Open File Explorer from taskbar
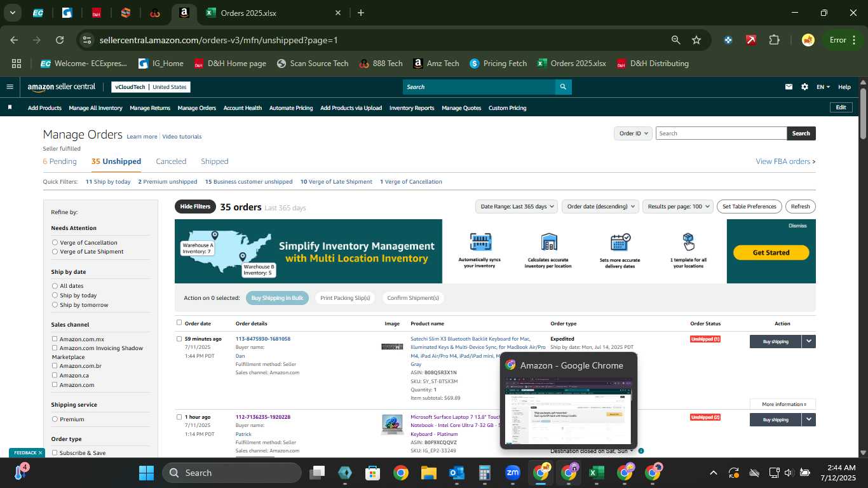 (x=429, y=473)
